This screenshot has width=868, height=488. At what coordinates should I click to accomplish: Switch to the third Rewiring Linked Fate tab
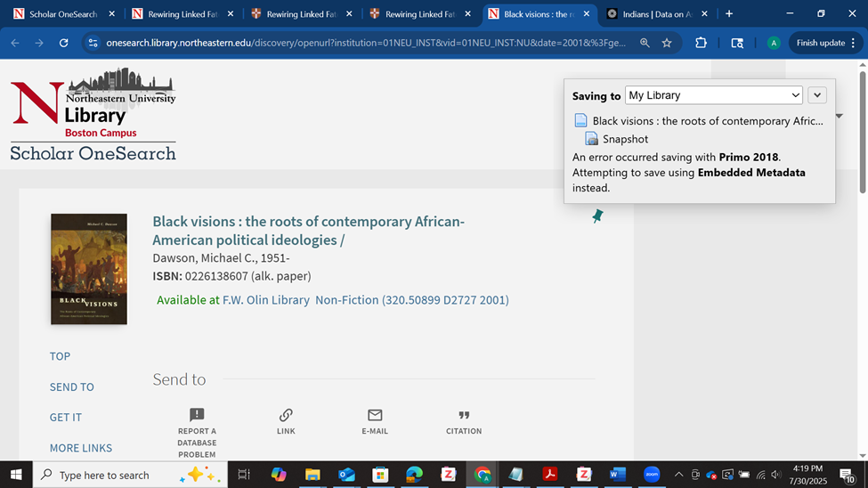(x=420, y=14)
